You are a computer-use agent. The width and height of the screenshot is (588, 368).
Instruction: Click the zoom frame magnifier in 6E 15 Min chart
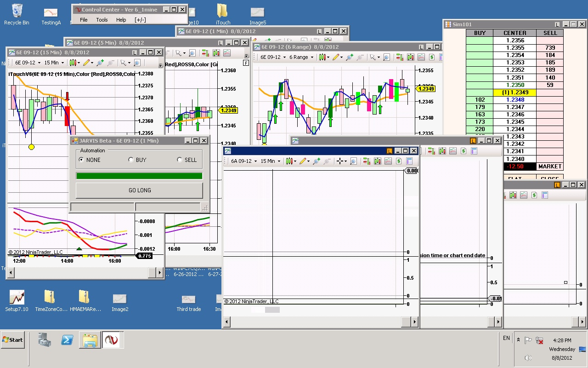pos(137,63)
